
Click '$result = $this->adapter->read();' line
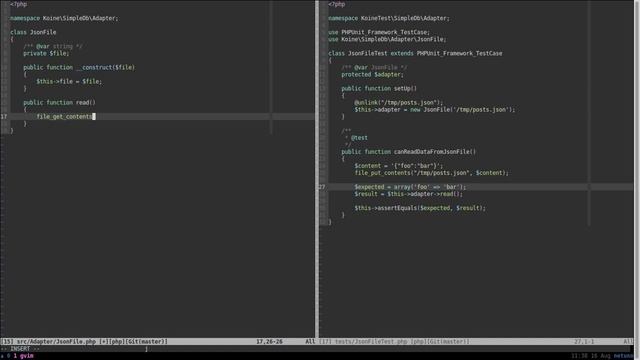click(x=409, y=194)
